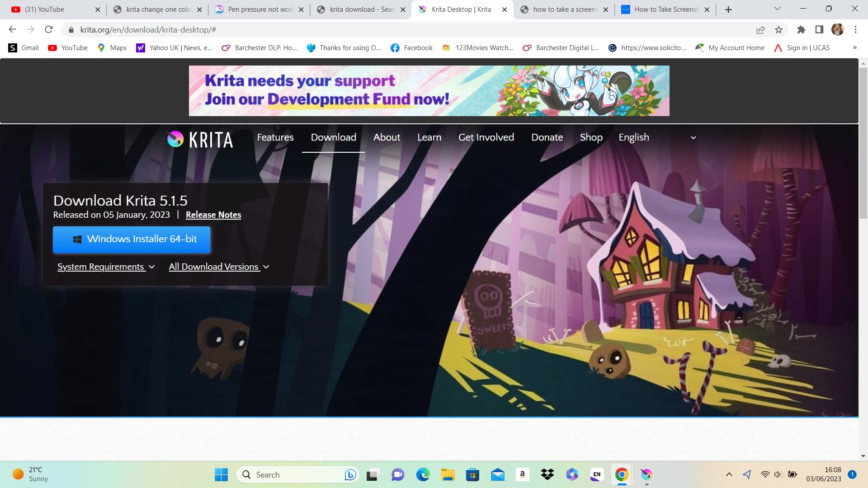This screenshot has width=868, height=488.
Task: Switch to the Pen pressure not working tab
Action: (260, 9)
